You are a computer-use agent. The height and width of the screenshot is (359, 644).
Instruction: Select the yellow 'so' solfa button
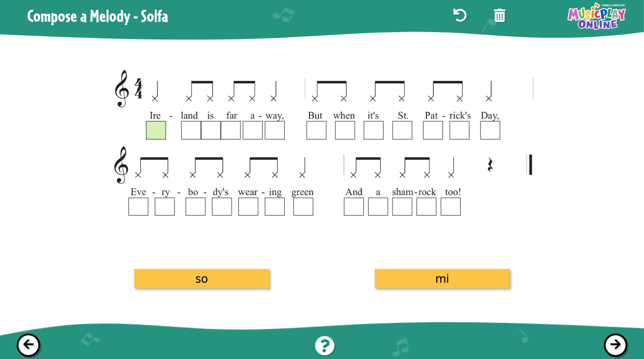click(x=202, y=279)
